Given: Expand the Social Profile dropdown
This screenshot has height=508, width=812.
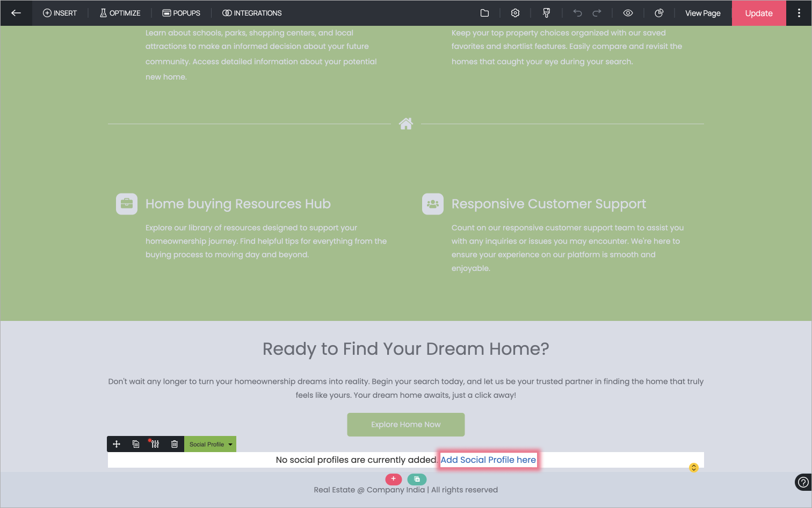Looking at the screenshot, I should click(211, 444).
